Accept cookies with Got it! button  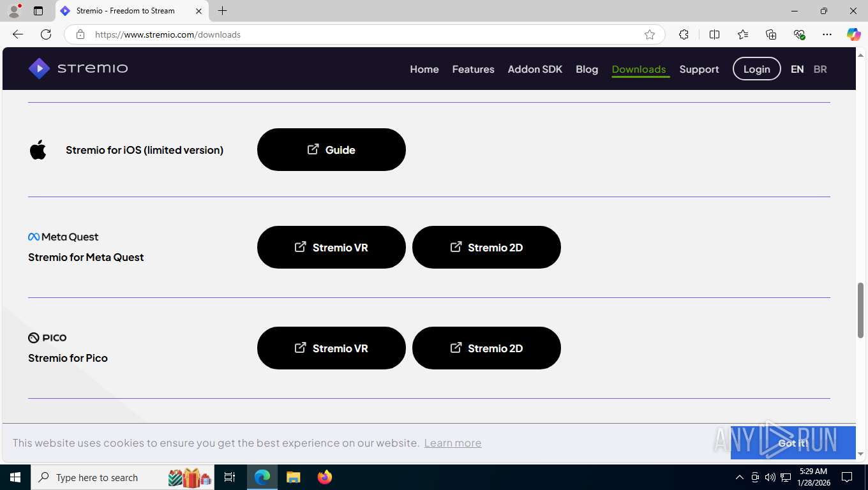[x=793, y=443]
